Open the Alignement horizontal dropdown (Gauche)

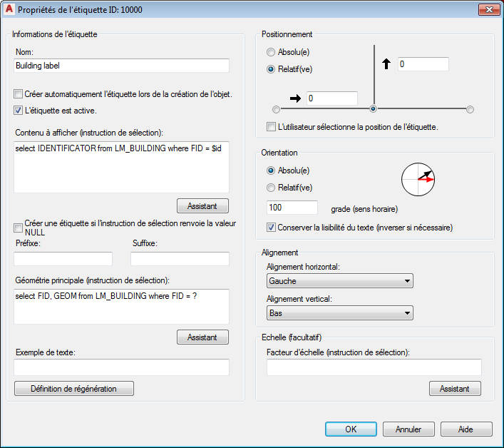[340, 281]
